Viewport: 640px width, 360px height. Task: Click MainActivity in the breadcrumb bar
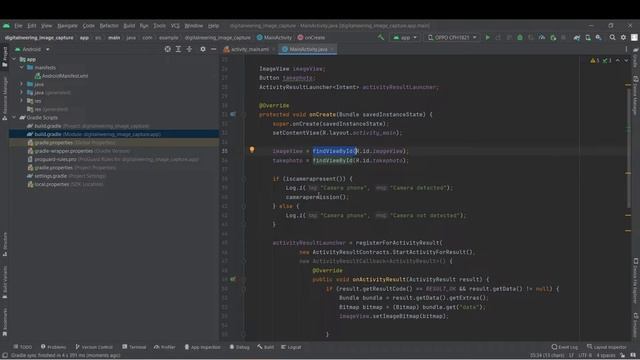(274, 38)
